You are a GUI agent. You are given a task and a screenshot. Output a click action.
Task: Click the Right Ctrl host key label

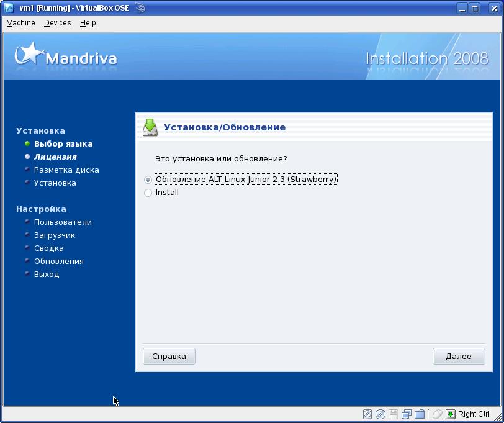coord(474,414)
